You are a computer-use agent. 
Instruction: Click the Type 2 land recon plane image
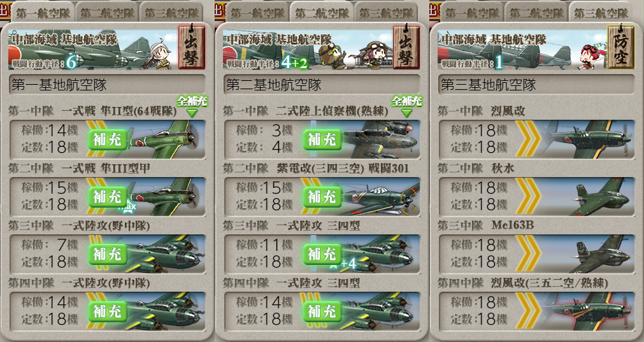[x=381, y=139]
